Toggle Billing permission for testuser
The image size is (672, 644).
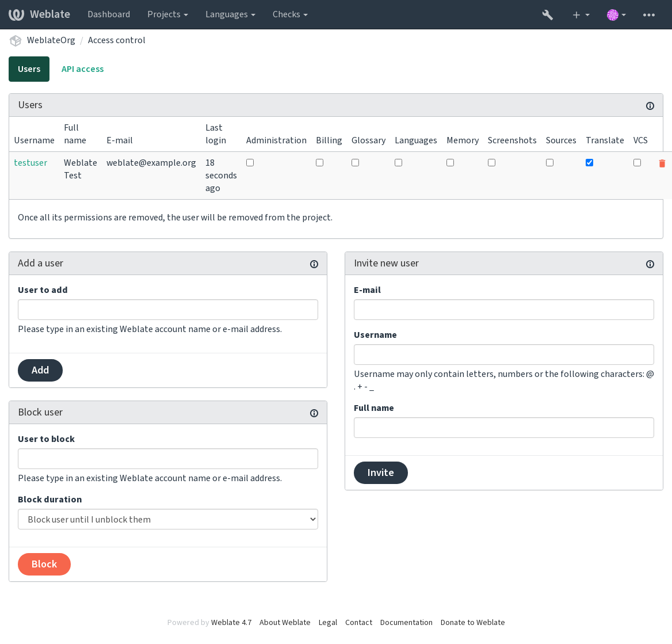pos(319,162)
